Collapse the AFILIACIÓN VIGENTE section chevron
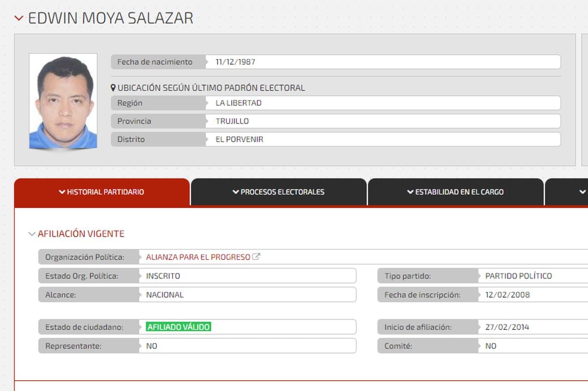588x391 pixels. coord(31,234)
